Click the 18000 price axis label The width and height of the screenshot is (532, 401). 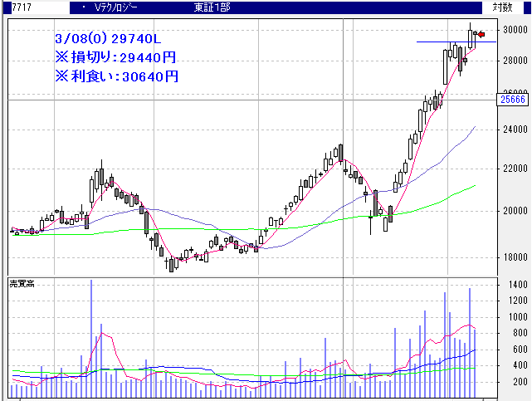click(515, 257)
